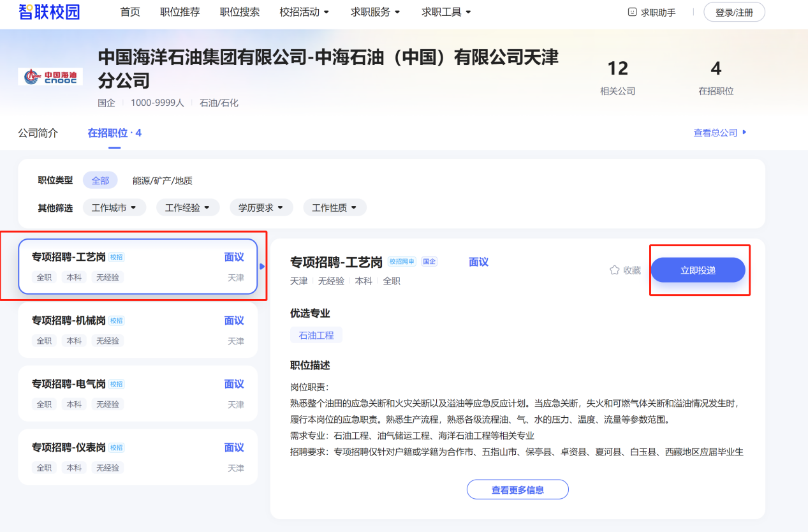The height and width of the screenshot is (532, 808).
Task: Select the 专项招聘-机械岗 job card
Action: [x=138, y=330]
